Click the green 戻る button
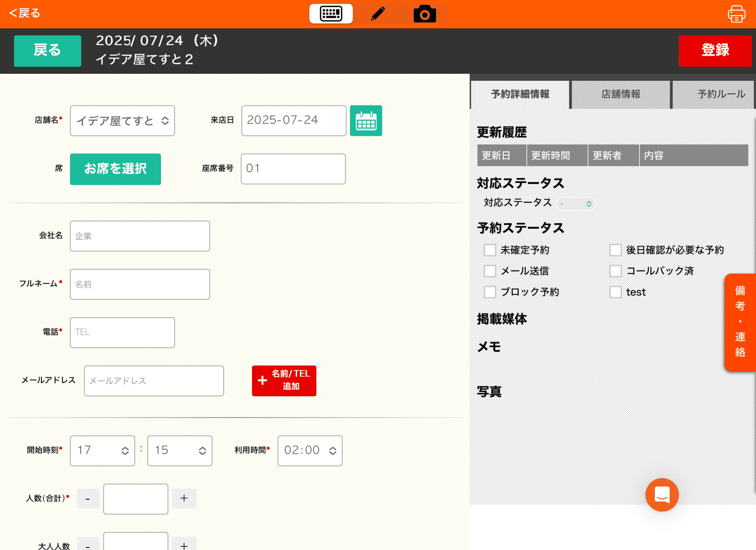 coord(48,51)
